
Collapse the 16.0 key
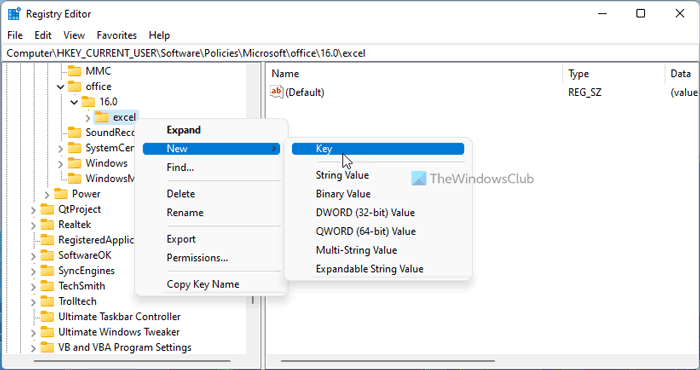click(x=74, y=102)
